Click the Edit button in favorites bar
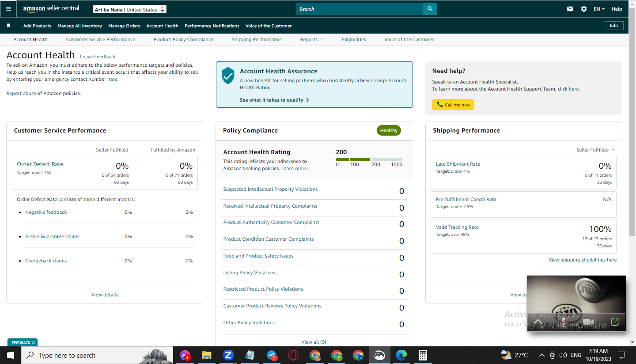The width and height of the screenshot is (636, 364). pyautogui.click(x=614, y=26)
